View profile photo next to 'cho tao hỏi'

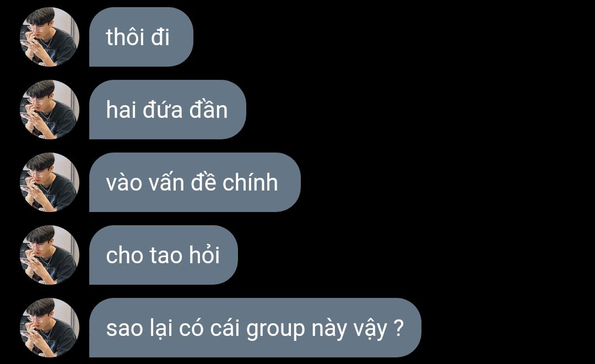pos(50,255)
